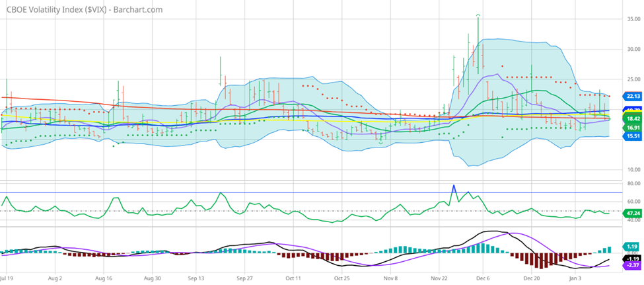Click the 40.00 RSI axis label
This screenshot has height=285, width=644.
(633, 220)
